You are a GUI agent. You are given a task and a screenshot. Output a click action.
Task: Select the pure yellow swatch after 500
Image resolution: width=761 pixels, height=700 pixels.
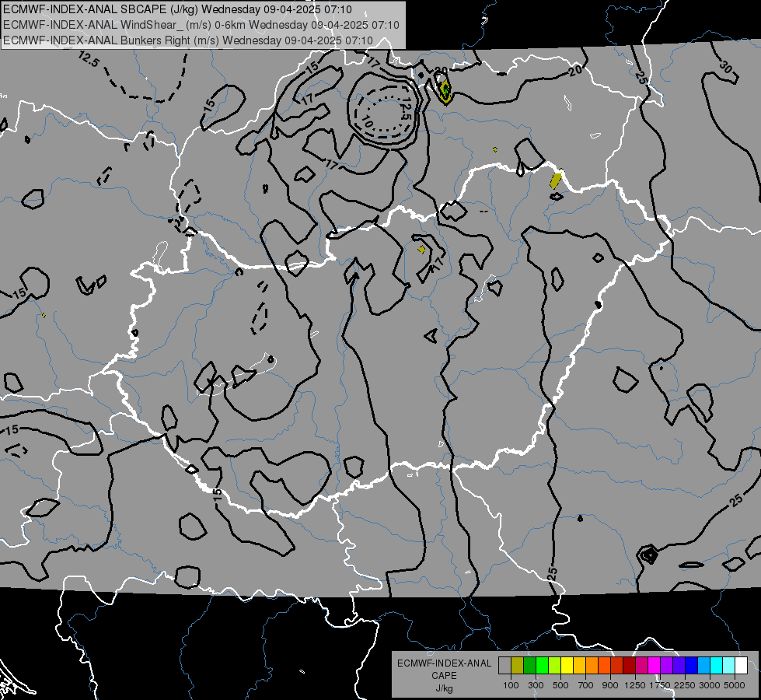[567, 666]
